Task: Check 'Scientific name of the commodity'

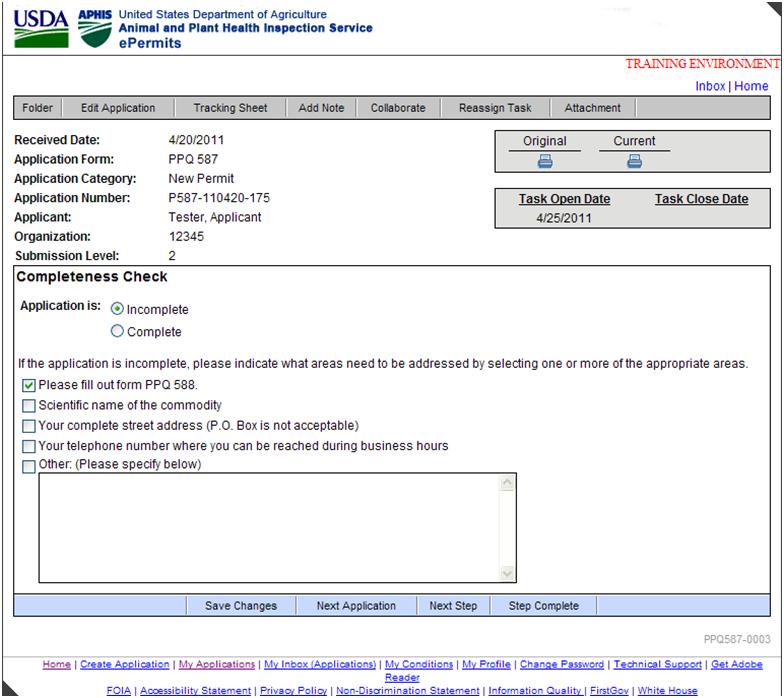Action: tap(29, 405)
